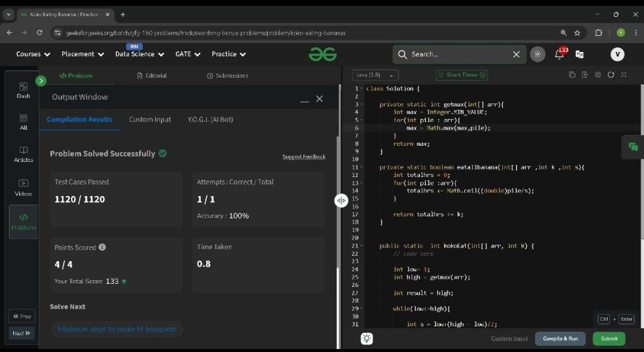This screenshot has height=352, width=644.
Task: Open the Dash sidebar icon
Action: pyautogui.click(x=23, y=90)
